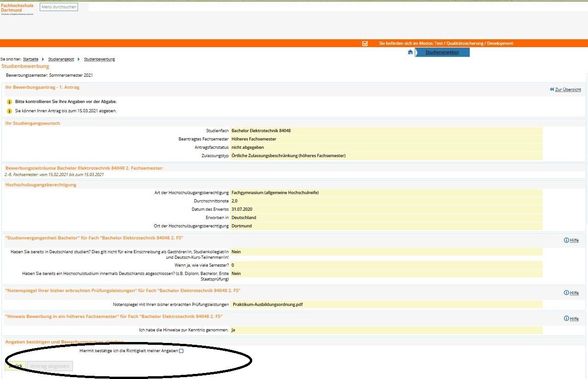Select Studienangebot in the breadcrumb trail
Screen dimensions: 588x379
[x=61, y=59]
